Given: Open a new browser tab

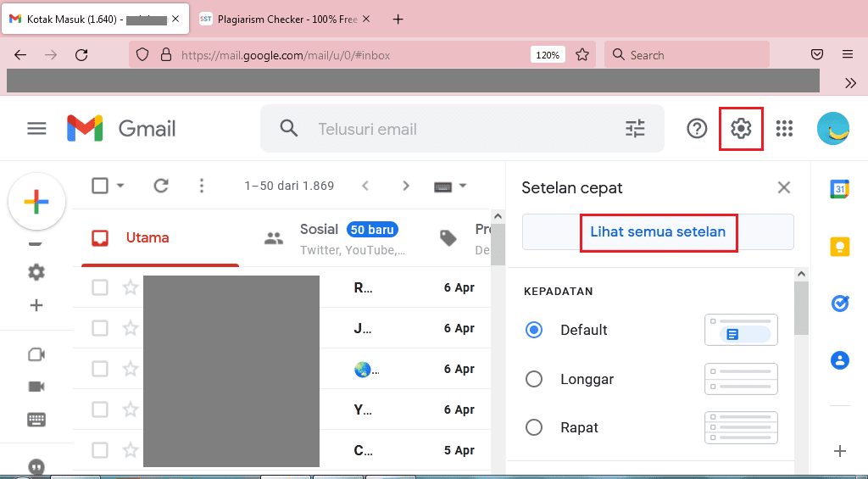Looking at the screenshot, I should (398, 19).
